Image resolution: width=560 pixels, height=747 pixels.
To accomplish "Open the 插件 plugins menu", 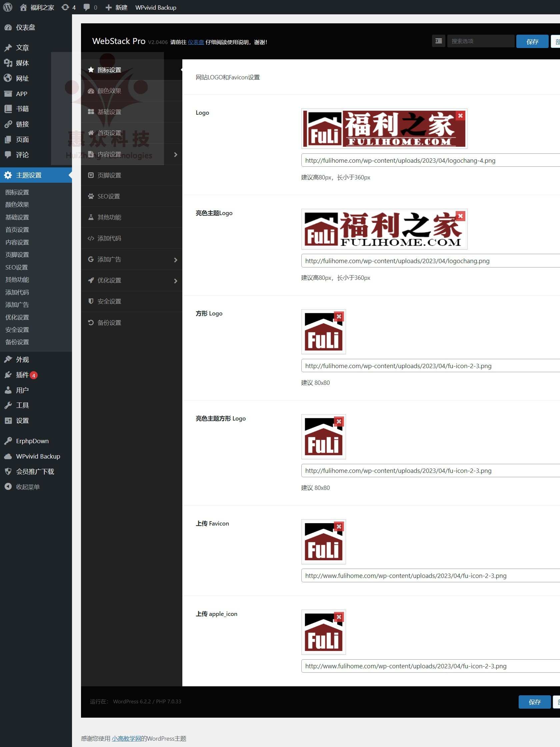I will click(x=36, y=375).
